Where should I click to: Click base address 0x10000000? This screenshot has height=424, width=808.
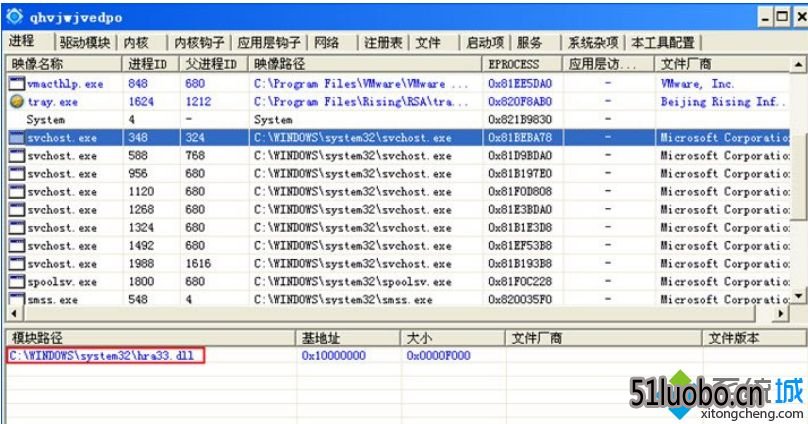[x=334, y=355]
